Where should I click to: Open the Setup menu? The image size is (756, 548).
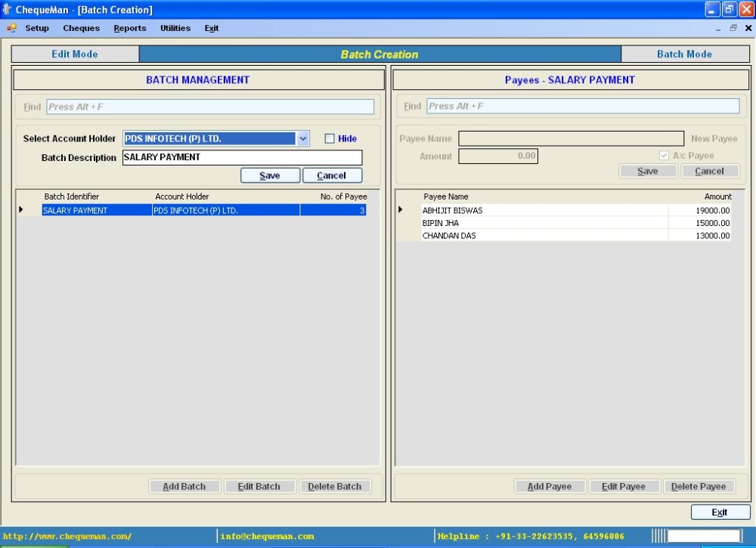coord(37,28)
